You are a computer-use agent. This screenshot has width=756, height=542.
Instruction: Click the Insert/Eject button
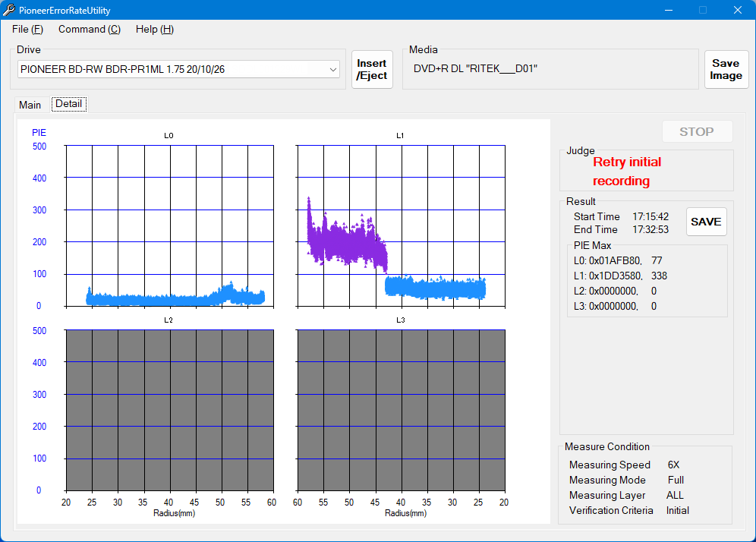[372, 69]
